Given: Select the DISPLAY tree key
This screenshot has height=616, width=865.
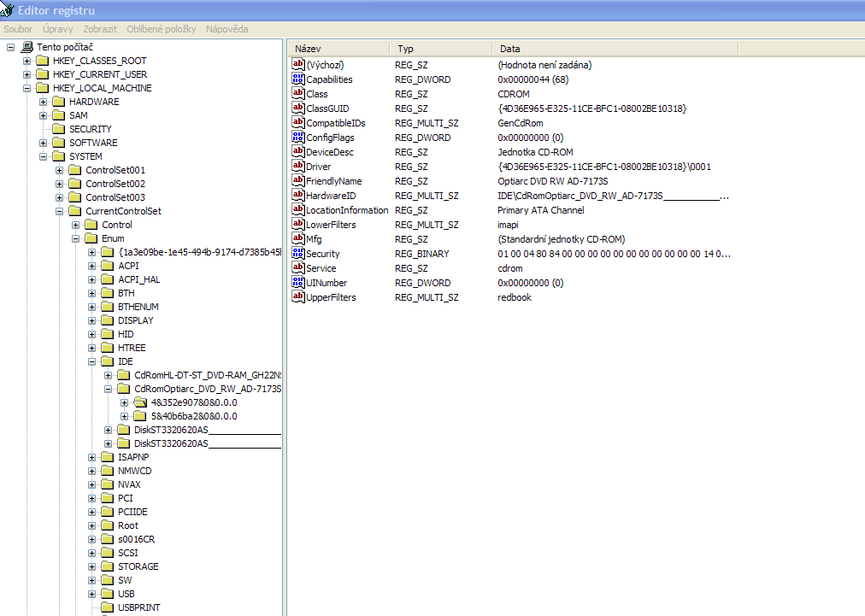Looking at the screenshot, I should [136, 320].
